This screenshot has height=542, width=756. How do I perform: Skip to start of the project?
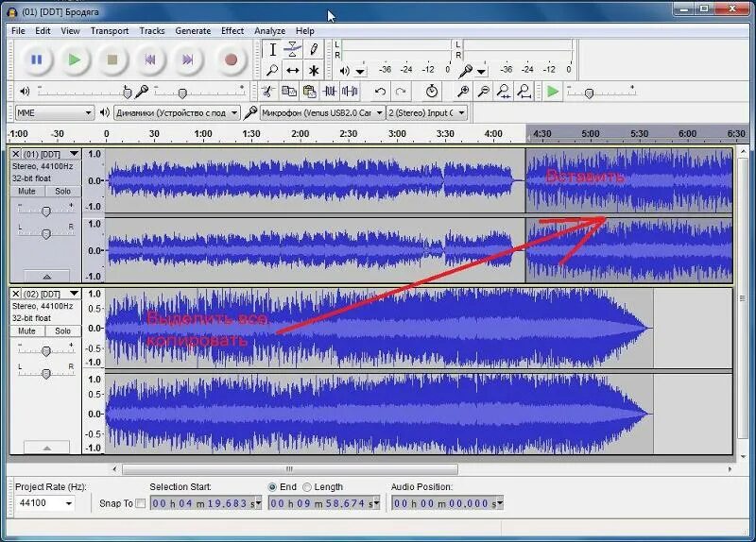click(150, 59)
